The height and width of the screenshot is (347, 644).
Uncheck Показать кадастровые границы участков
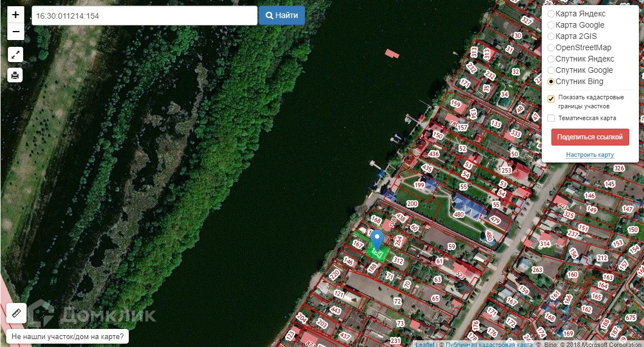point(551,99)
